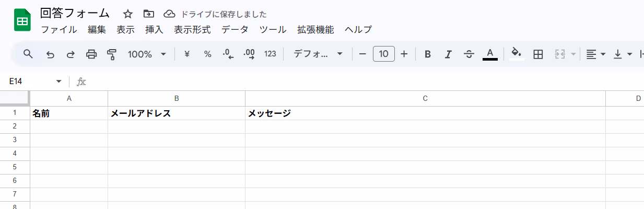Select row 2 header
Screen dimensions: 644x209
tap(15, 126)
